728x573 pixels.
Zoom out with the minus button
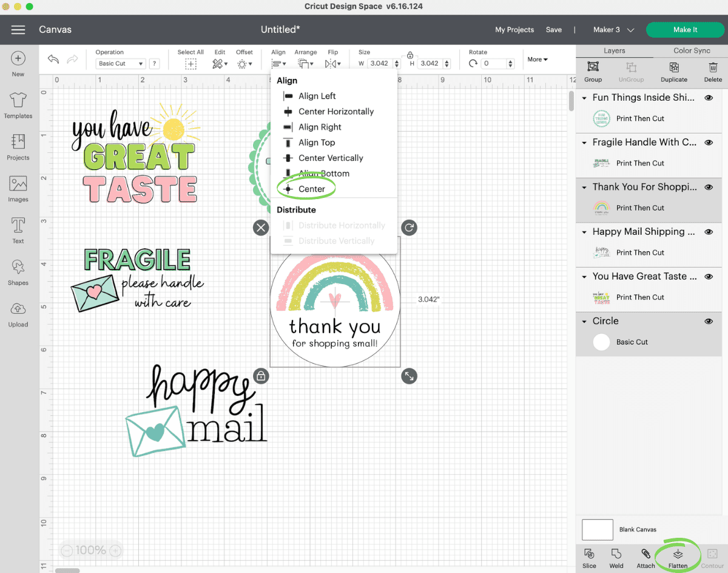point(67,551)
